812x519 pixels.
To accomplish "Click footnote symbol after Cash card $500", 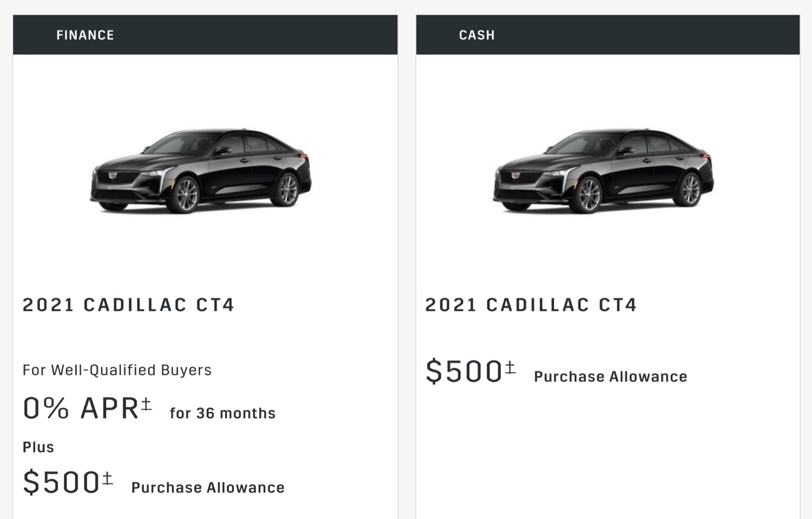I will coord(510,367).
